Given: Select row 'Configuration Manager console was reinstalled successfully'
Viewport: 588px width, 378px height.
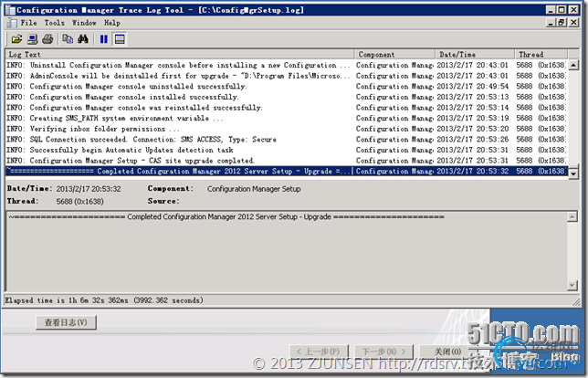Looking at the screenshot, I should (x=287, y=108).
